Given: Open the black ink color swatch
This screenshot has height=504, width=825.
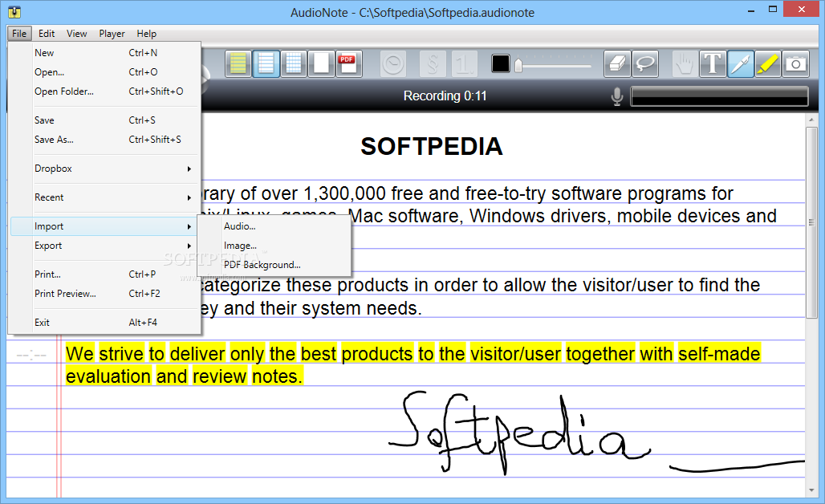Looking at the screenshot, I should [x=500, y=64].
